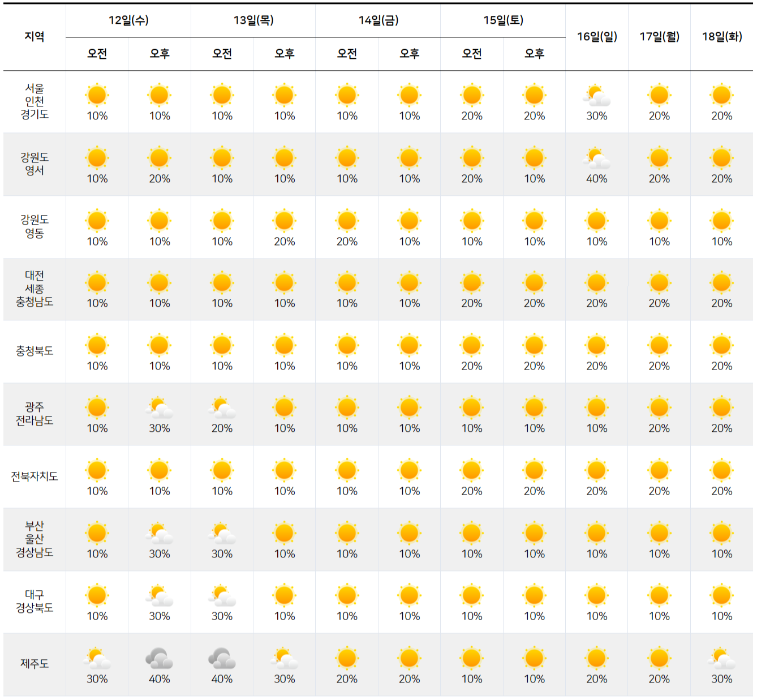Click 강원도 영동 sunny icon for 18일(화)
Image resolution: width=757 pixels, height=700 pixels.
pyautogui.click(x=721, y=221)
